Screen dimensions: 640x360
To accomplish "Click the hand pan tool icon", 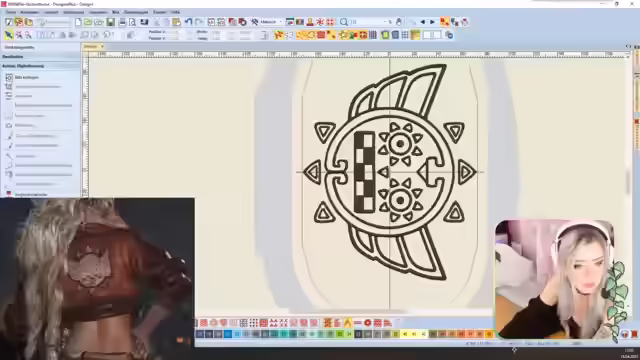I will coord(399,22).
